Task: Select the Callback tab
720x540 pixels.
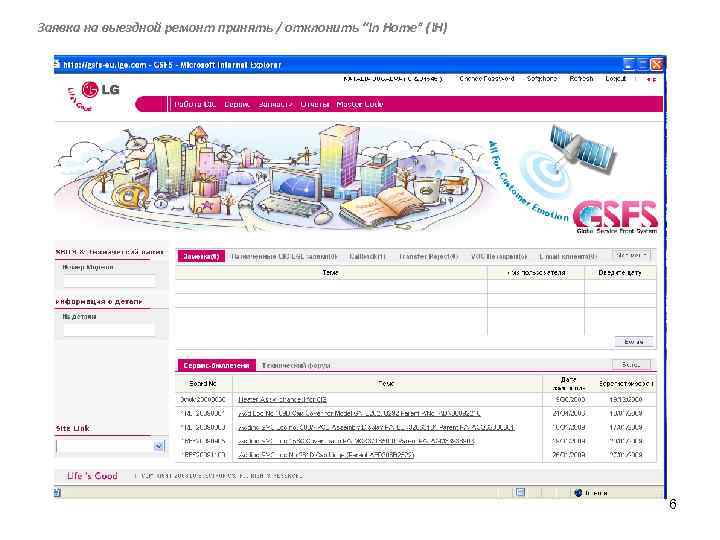Action: coord(367,256)
